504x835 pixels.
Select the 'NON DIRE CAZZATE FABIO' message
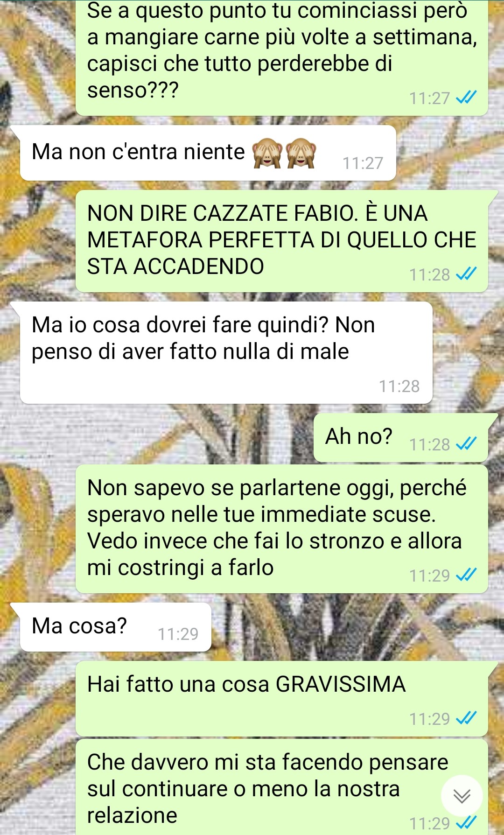coord(282,241)
